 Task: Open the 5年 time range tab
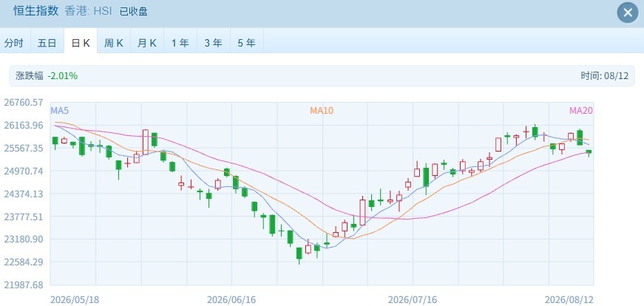coord(246,43)
